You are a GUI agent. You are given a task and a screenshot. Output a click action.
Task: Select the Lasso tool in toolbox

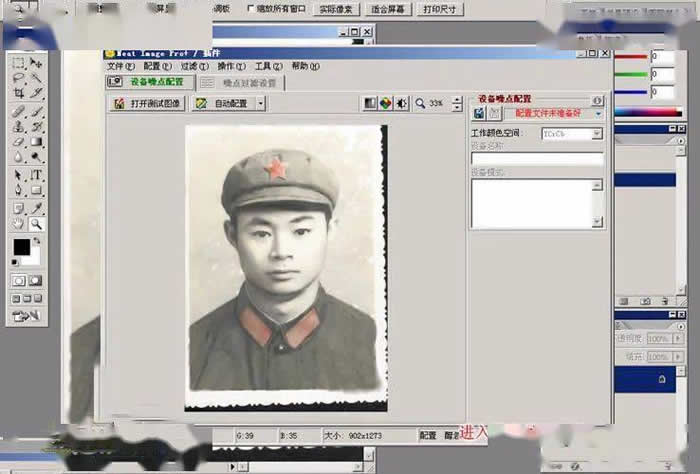click(18, 77)
